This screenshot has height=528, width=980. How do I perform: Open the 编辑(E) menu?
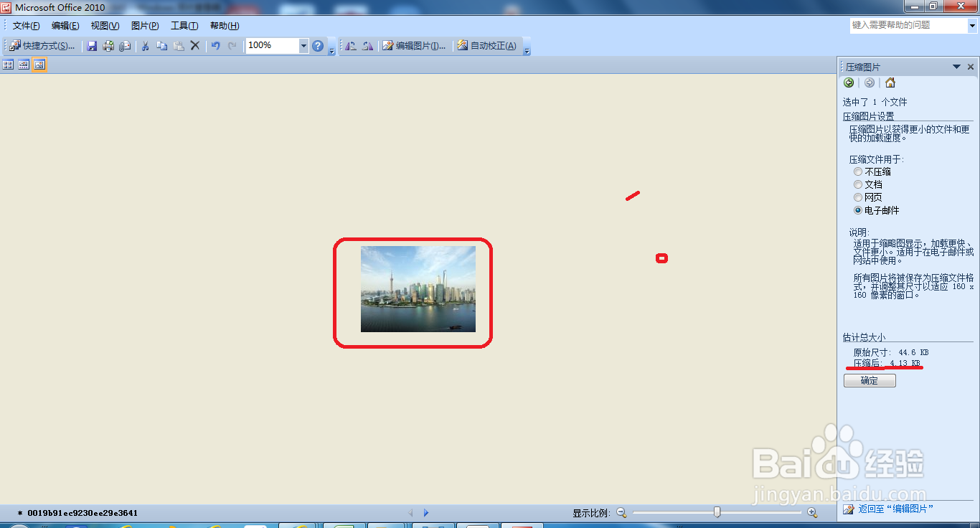pyautogui.click(x=65, y=26)
